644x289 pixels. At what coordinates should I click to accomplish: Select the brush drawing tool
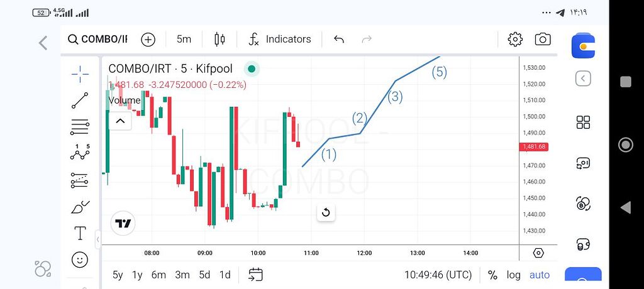click(x=80, y=207)
